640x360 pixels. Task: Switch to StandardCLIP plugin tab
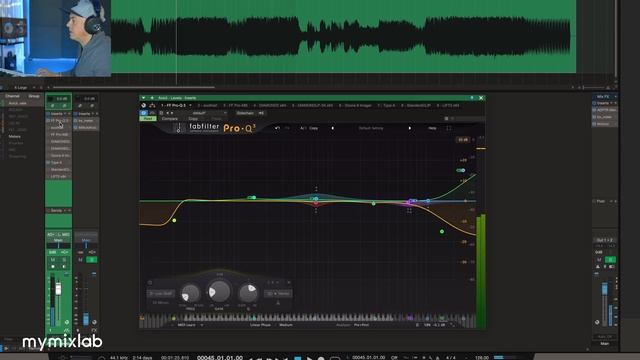(x=416, y=105)
